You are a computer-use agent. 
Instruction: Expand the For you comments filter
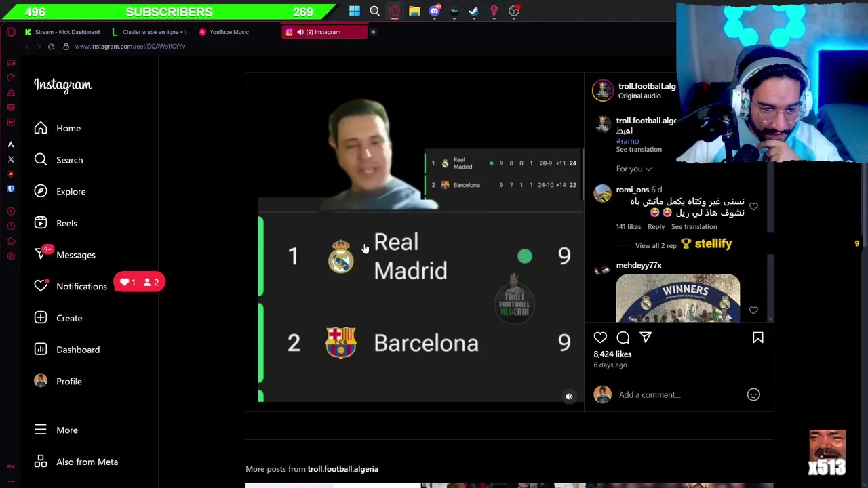[x=634, y=169]
